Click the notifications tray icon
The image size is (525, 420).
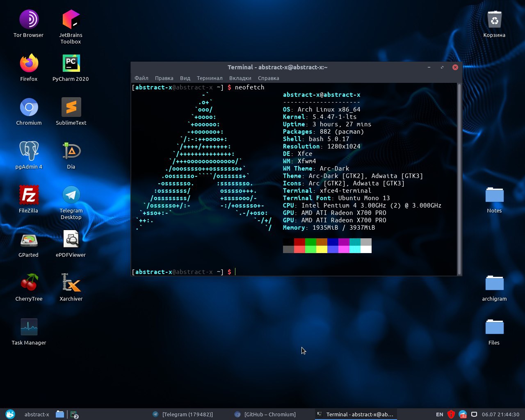(474, 414)
